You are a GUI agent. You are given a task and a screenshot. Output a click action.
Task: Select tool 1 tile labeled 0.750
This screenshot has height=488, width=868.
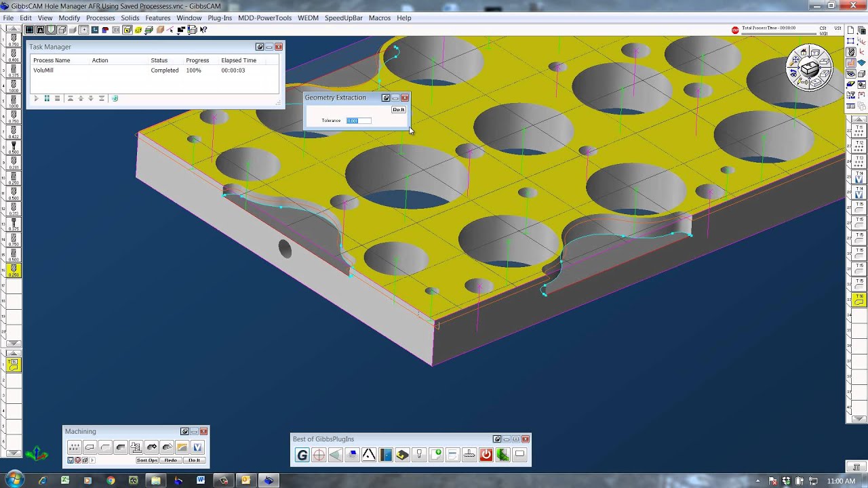(x=13, y=39)
